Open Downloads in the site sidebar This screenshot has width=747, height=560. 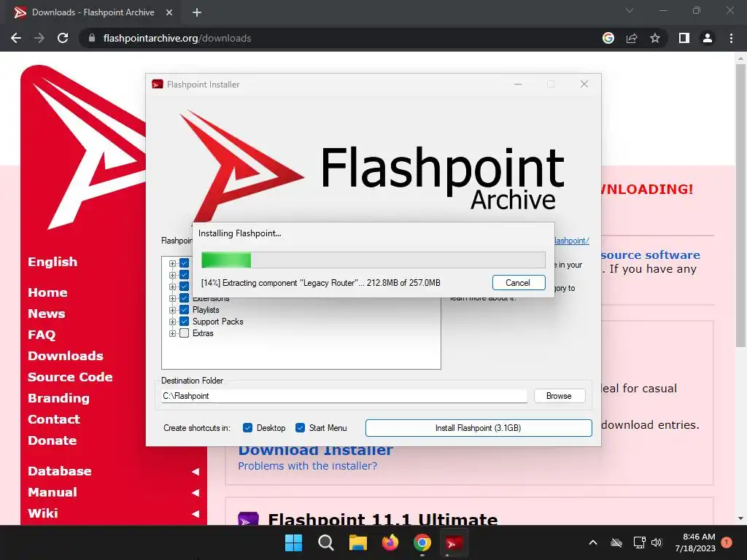(65, 356)
